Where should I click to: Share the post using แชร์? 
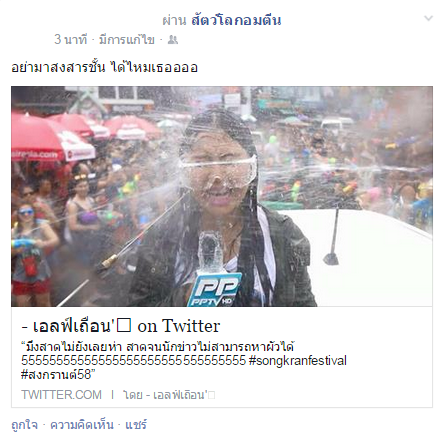136,425
